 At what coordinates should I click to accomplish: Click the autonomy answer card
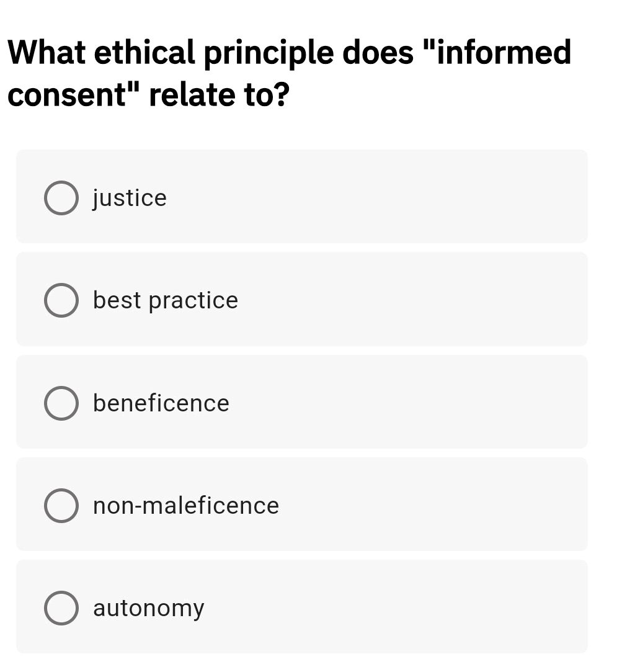(x=302, y=606)
